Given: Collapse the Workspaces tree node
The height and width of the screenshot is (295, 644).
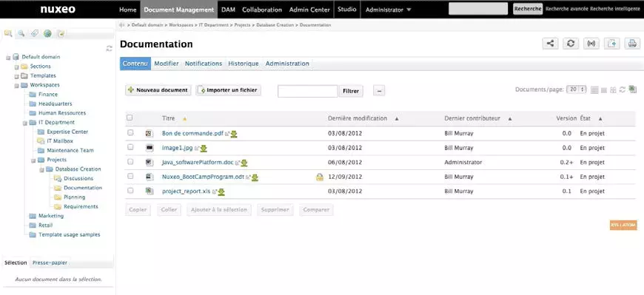Looking at the screenshot, I should tap(16, 85).
